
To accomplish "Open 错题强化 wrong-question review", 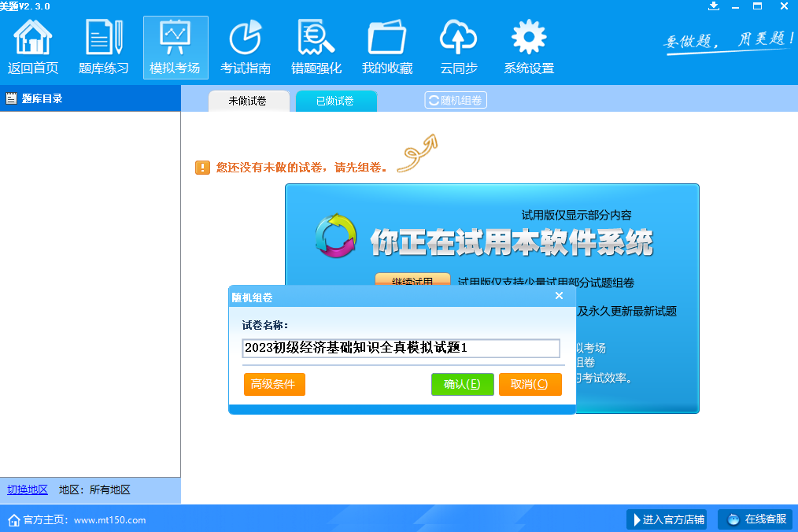I will coord(316,47).
